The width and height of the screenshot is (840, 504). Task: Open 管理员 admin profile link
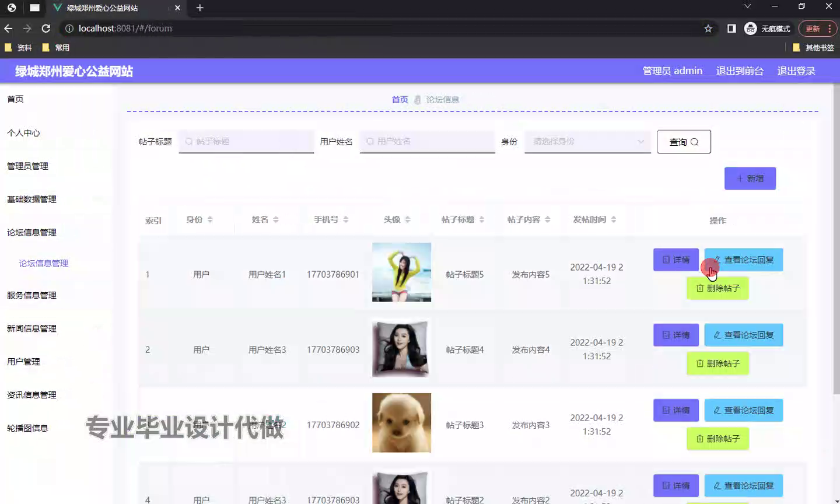[672, 71]
